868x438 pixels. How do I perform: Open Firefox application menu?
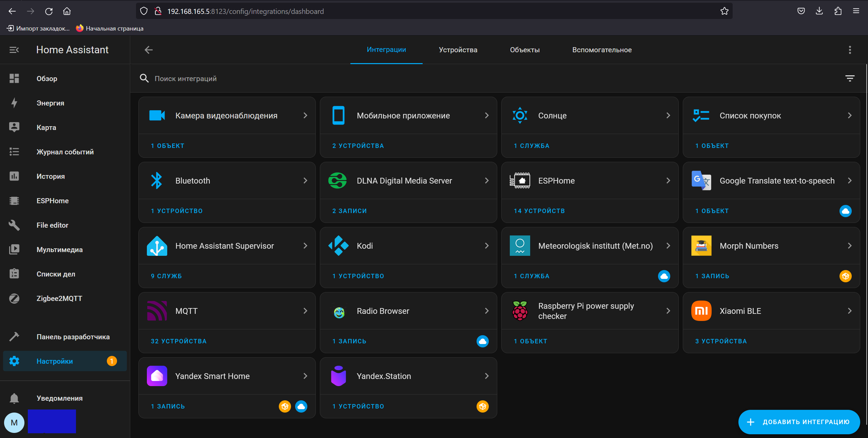pyautogui.click(x=856, y=11)
